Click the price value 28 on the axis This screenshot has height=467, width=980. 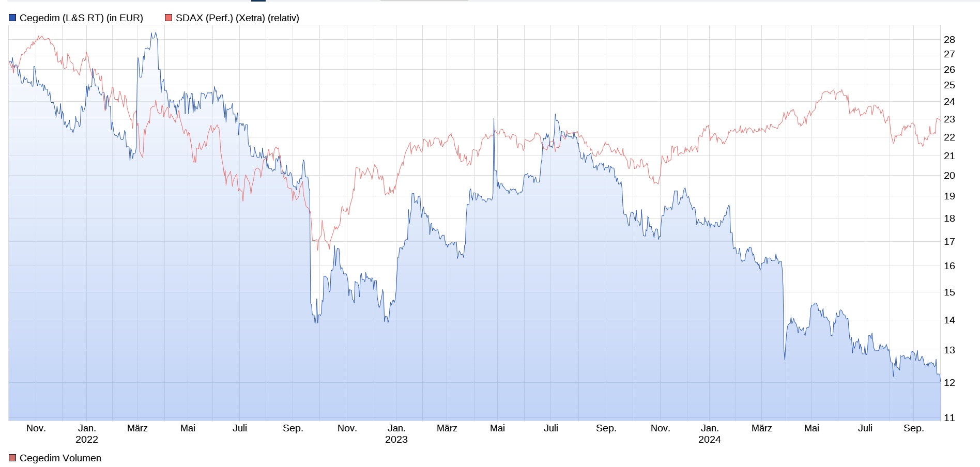click(950, 40)
